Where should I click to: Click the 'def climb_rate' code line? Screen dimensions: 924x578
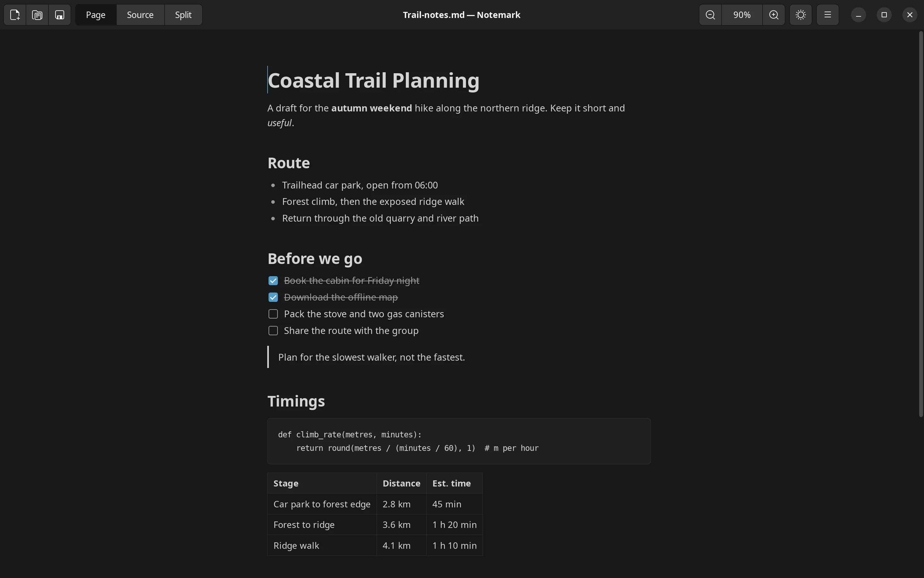pos(350,435)
